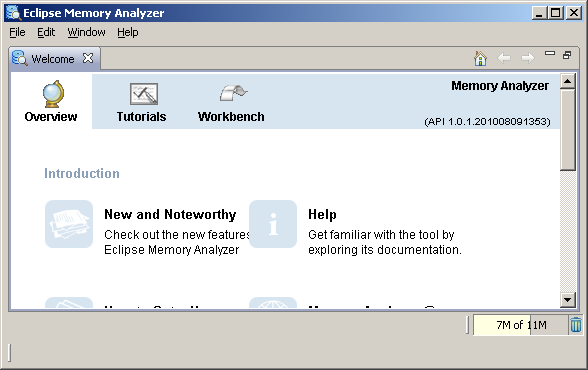Click the forward navigation arrow
The width and height of the screenshot is (588, 370).
pyautogui.click(x=527, y=58)
